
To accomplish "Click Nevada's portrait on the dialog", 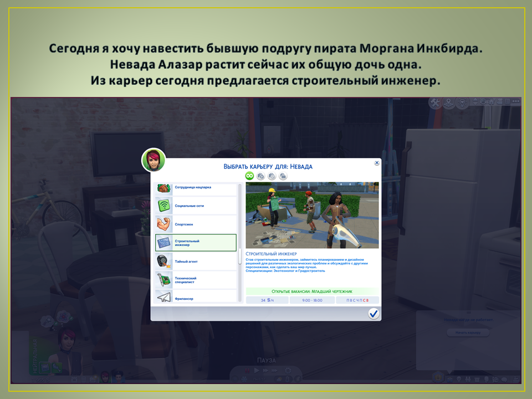I will 154,160.
